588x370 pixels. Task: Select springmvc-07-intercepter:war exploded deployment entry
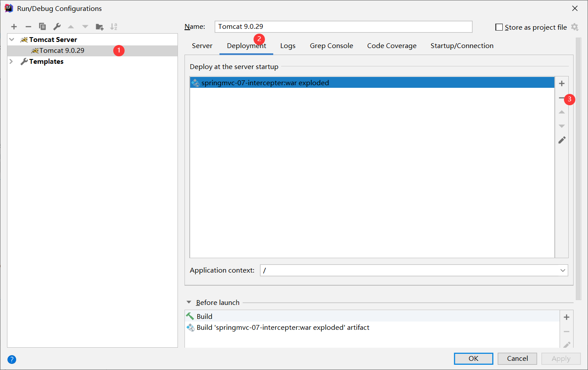(x=372, y=83)
